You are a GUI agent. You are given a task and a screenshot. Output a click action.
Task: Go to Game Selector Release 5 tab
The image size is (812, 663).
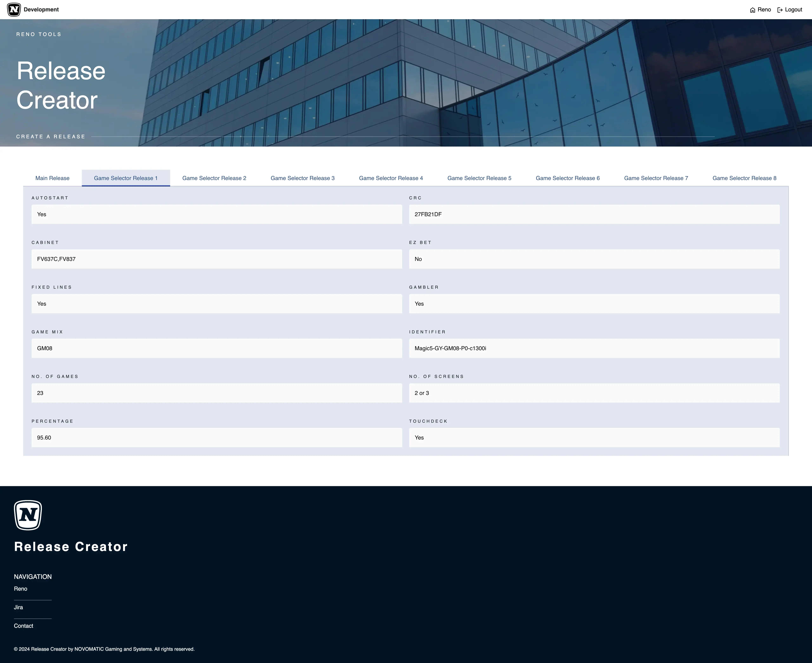479,178
